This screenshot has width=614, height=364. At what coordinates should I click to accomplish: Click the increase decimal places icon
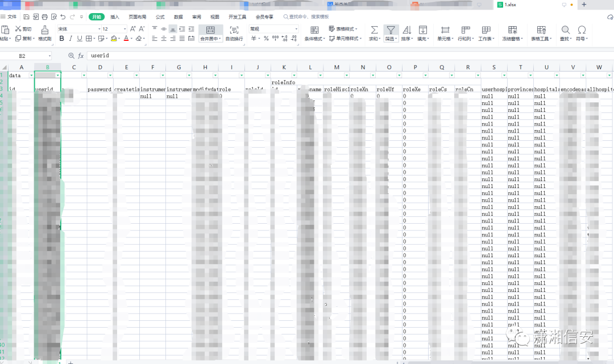[284, 38]
